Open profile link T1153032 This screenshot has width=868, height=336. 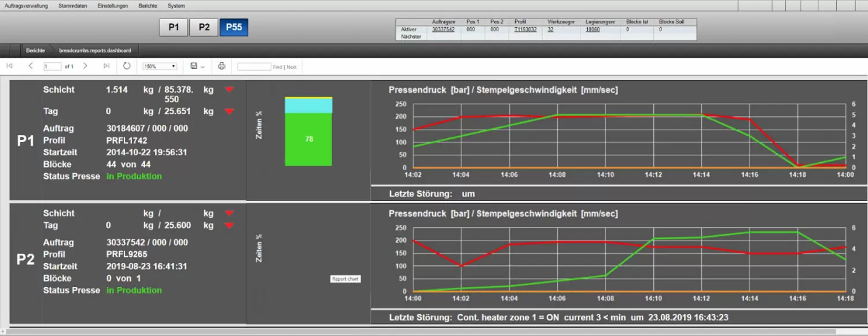coord(525,29)
